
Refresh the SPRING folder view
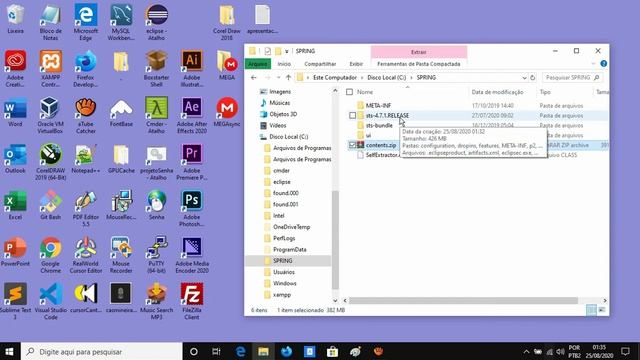532,78
